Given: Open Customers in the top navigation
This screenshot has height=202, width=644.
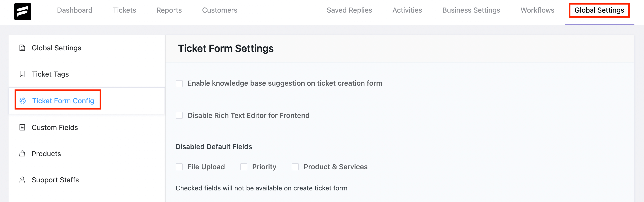Looking at the screenshot, I should [220, 10].
